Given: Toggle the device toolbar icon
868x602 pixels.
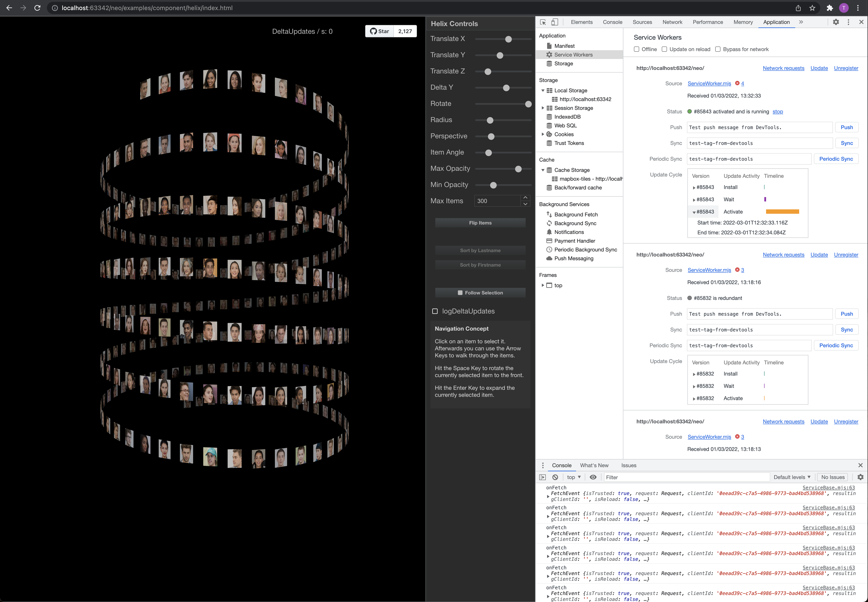Looking at the screenshot, I should click(555, 22).
